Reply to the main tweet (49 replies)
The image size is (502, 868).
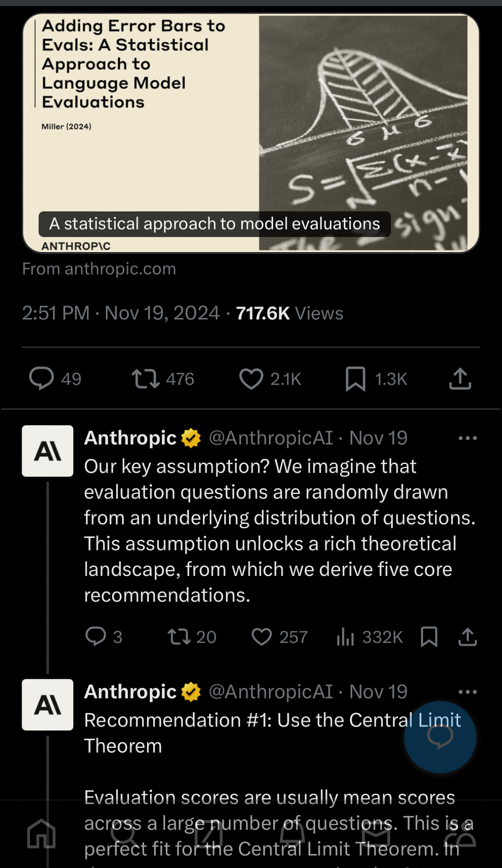[x=42, y=378]
